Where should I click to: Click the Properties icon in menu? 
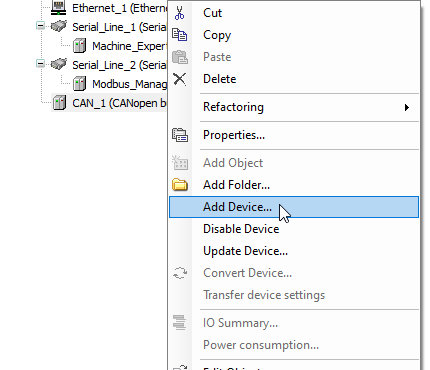[180, 135]
